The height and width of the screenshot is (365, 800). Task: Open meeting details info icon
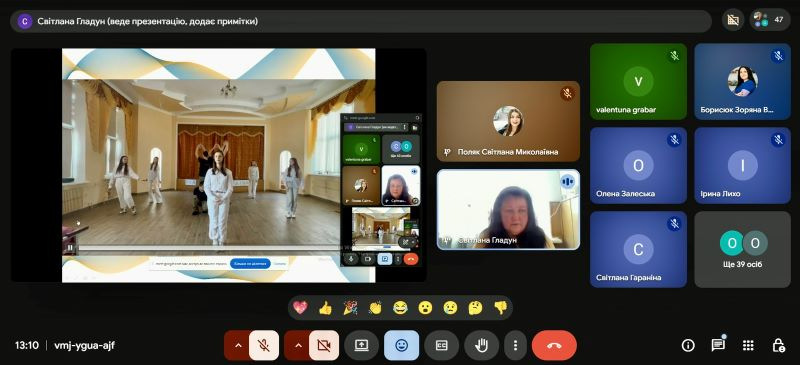pos(688,346)
